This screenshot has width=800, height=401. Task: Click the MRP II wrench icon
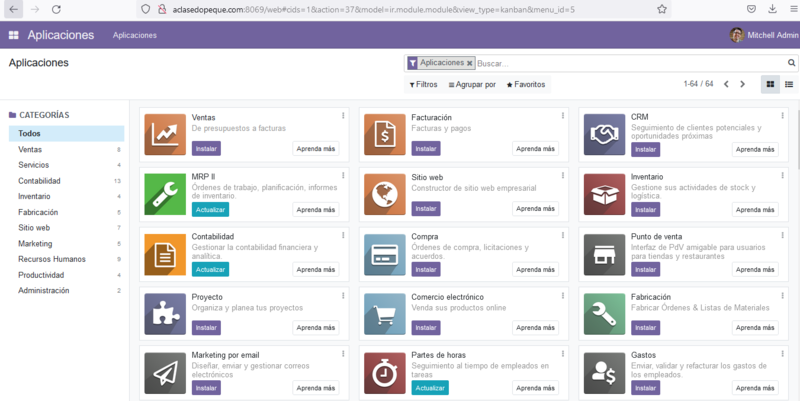point(165,194)
